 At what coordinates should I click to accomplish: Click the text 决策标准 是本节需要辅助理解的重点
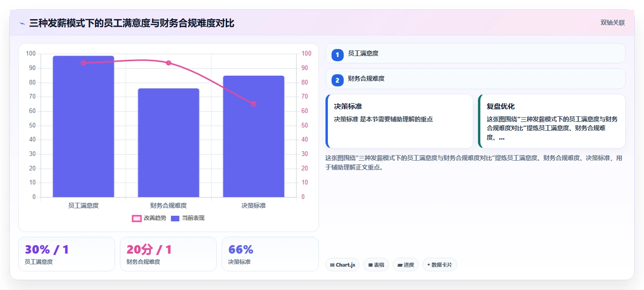click(x=383, y=119)
